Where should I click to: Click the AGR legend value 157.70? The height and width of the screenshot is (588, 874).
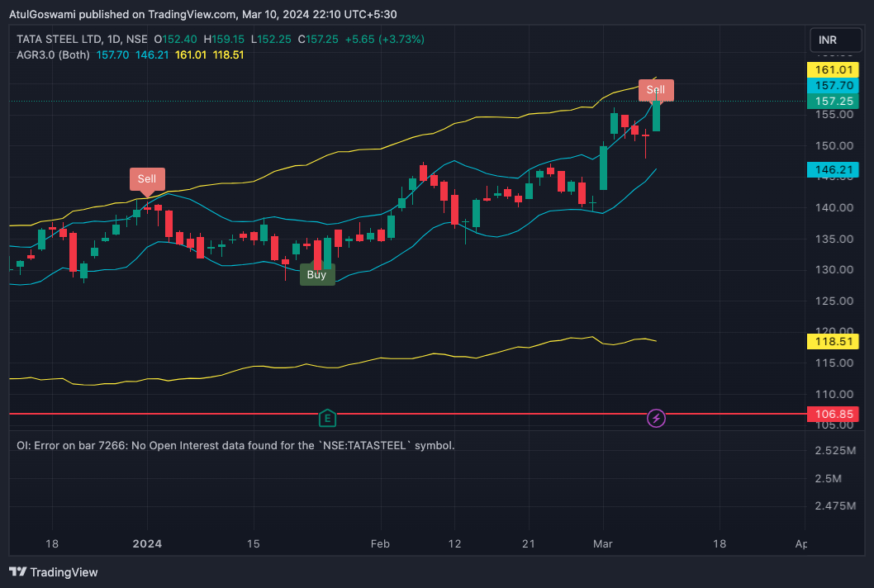[112, 55]
